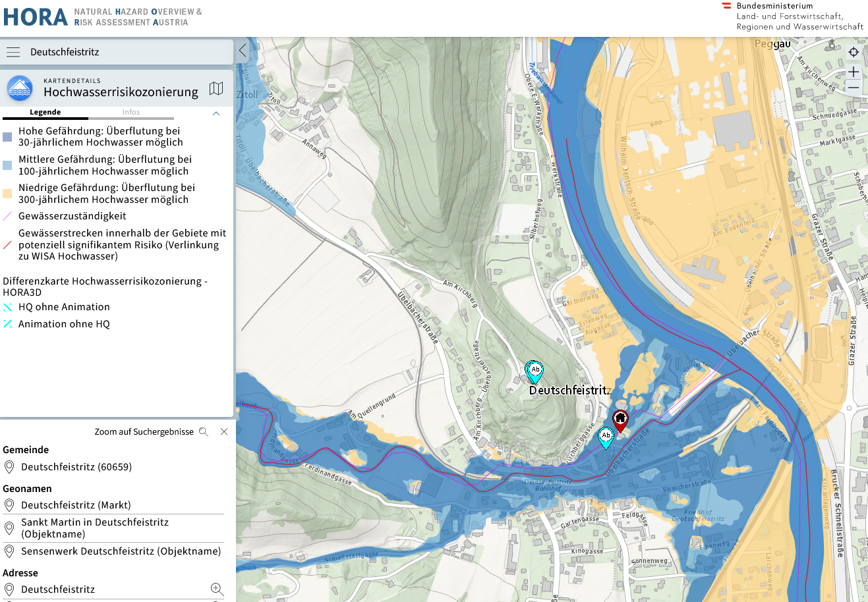The image size is (868, 602).
Task: Click the orange low-hazard legend swatch
Action: pyautogui.click(x=7, y=194)
